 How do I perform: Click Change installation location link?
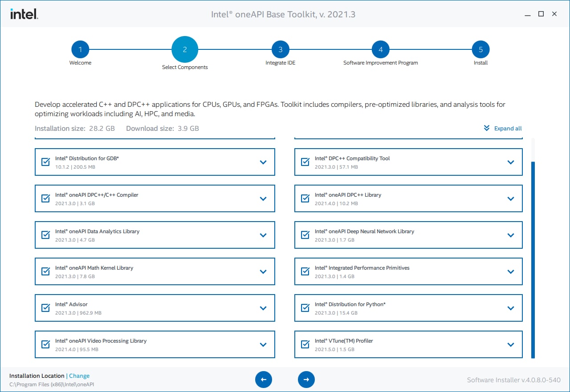[79, 376]
